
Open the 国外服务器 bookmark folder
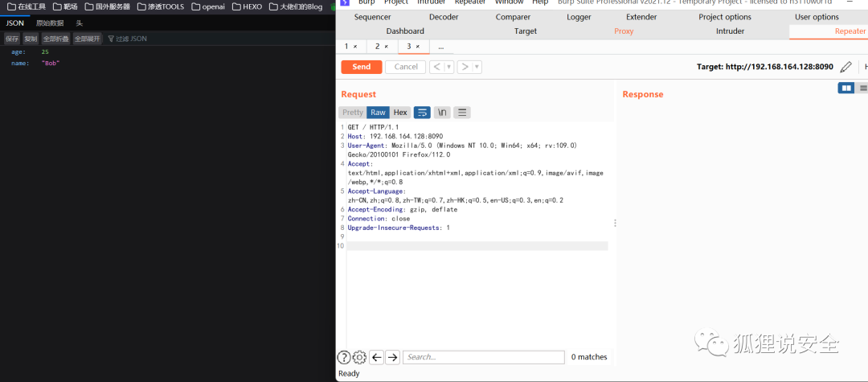coord(108,6)
